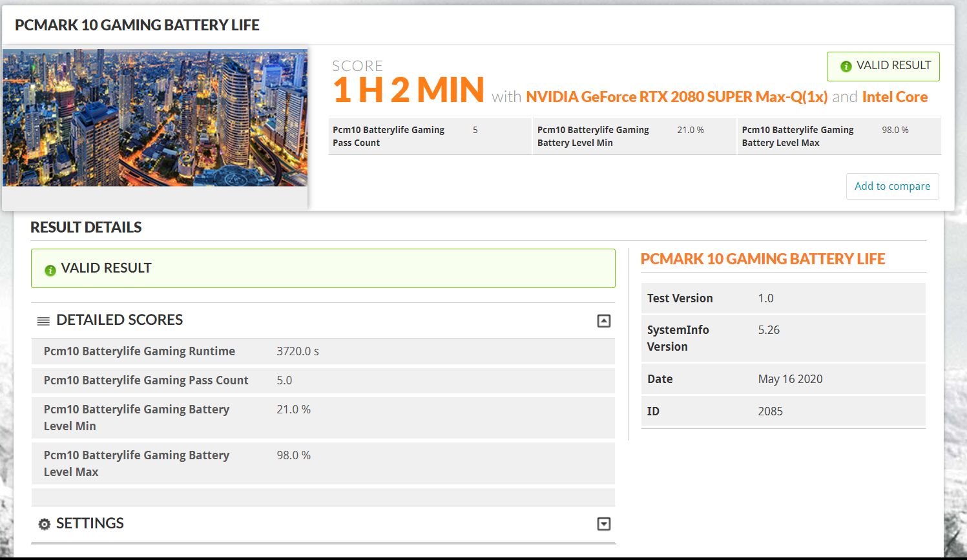The width and height of the screenshot is (967, 560).
Task: Click the Battery Level Min label in the score summary
Action: click(593, 136)
